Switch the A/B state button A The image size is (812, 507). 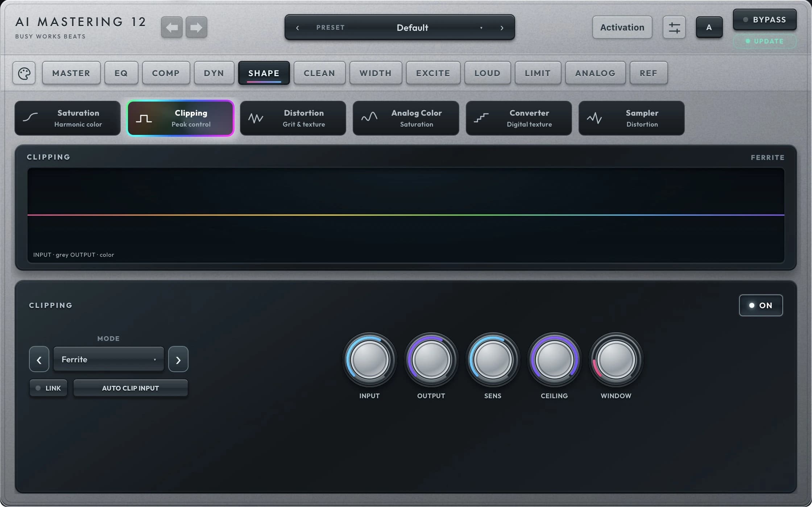coord(709,28)
